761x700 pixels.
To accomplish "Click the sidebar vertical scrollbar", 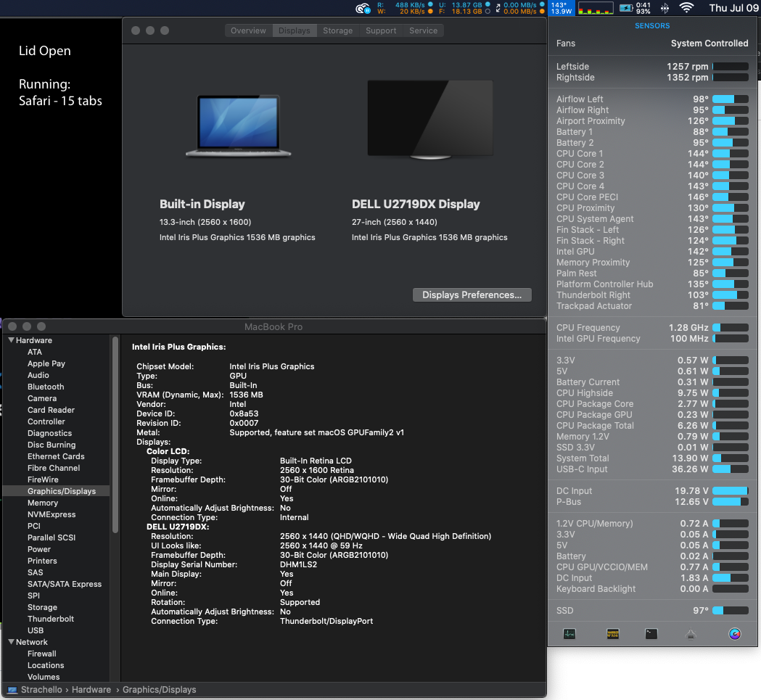I will point(115,435).
